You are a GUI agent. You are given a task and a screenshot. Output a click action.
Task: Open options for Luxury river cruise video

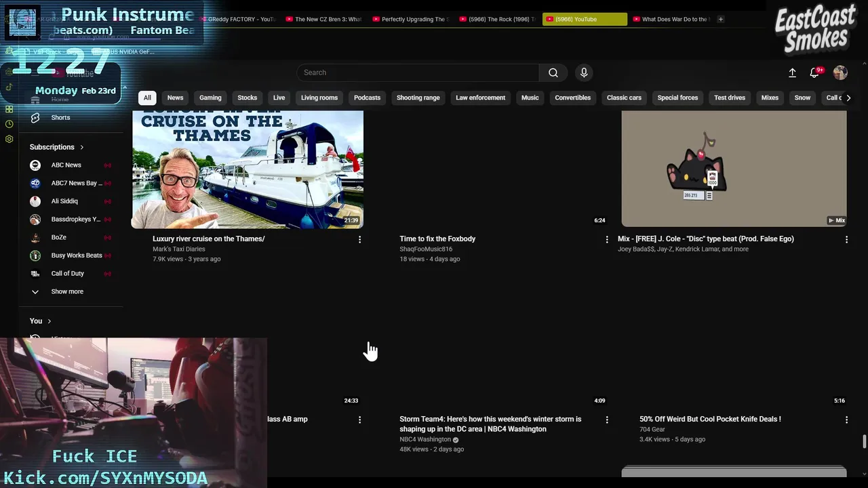click(359, 239)
